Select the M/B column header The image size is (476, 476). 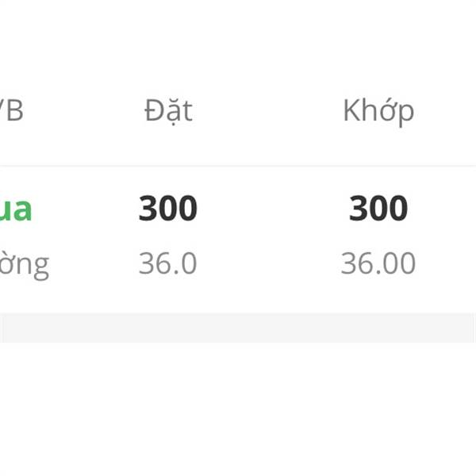tap(11, 110)
